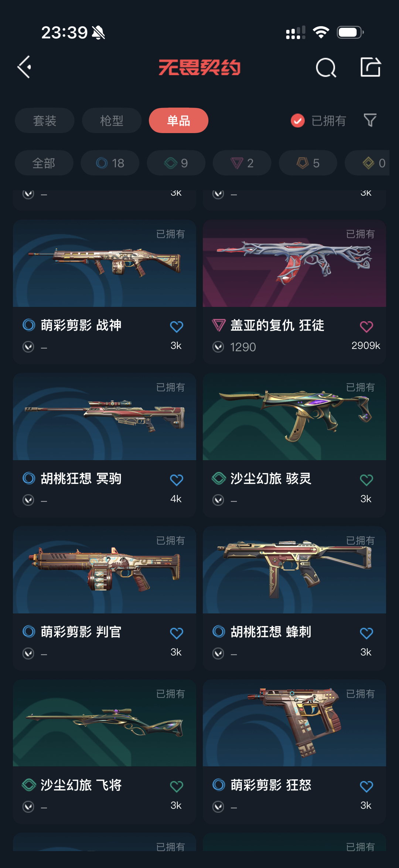Filter by blue tier showing 18
Screen dimensions: 399x868
coord(110,163)
